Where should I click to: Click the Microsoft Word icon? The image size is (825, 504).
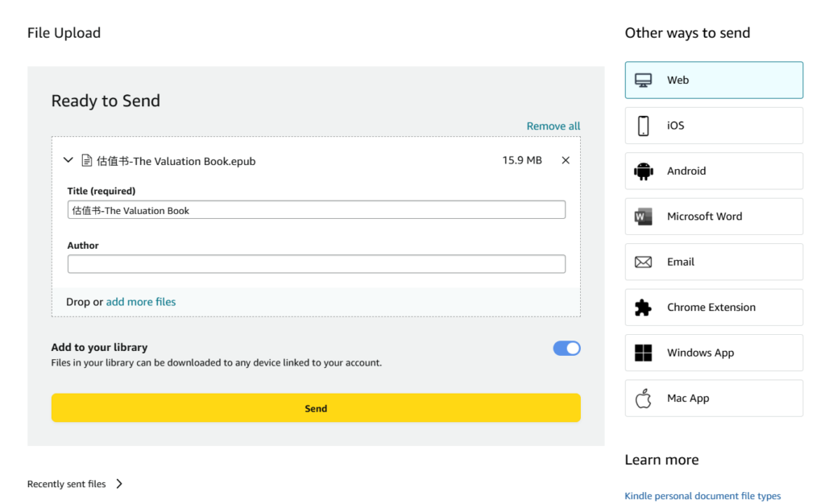click(x=643, y=217)
